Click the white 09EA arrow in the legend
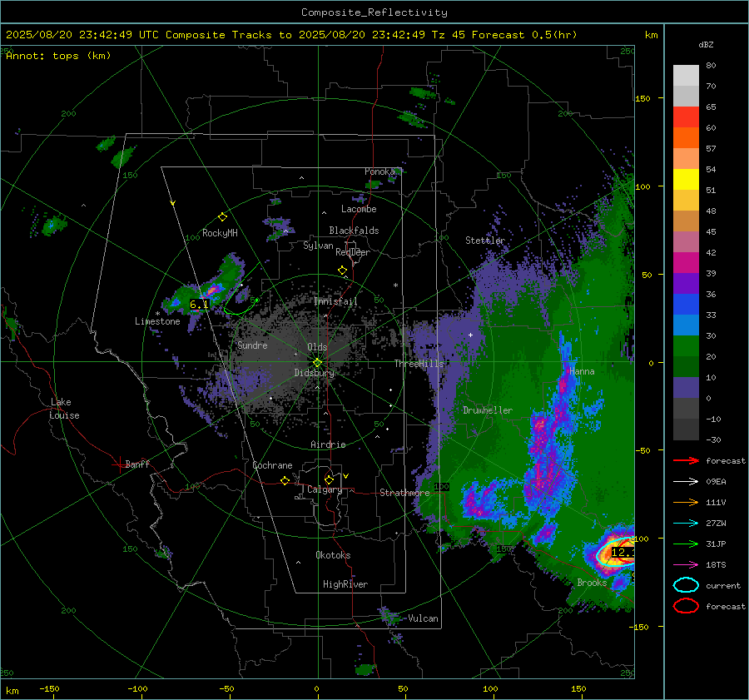Screen dimensions: 749x700 (x=686, y=482)
